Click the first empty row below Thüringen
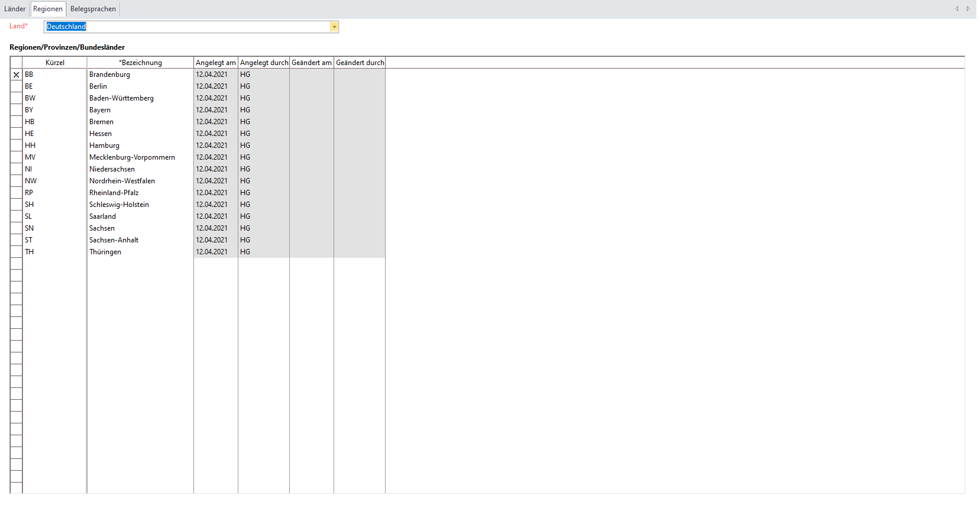Viewport: 980px width, 531px height. point(140,264)
